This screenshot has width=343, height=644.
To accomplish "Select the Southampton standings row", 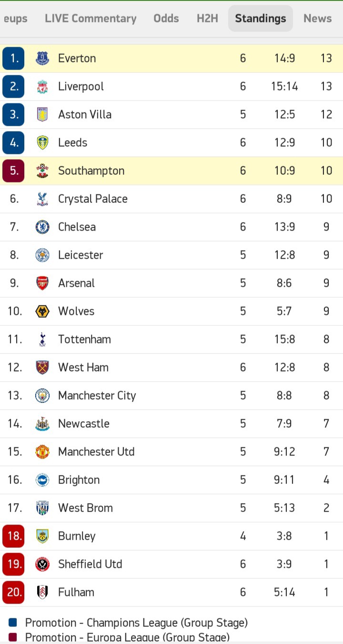I will 171,171.
